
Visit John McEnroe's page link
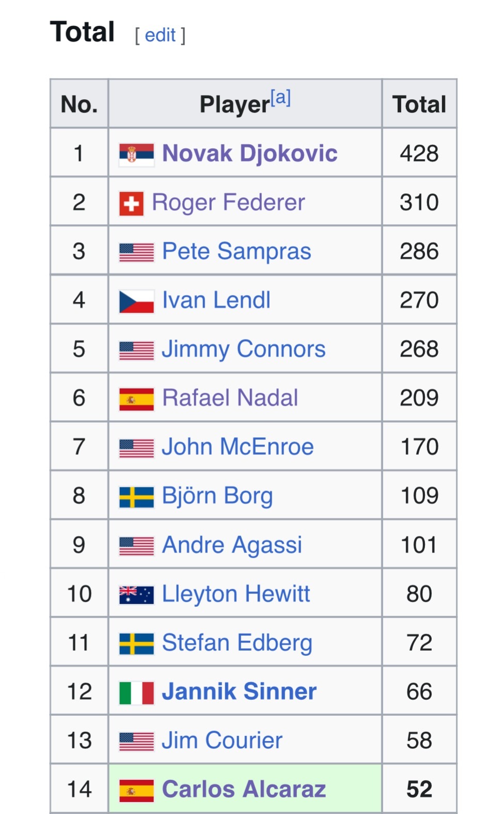click(x=238, y=447)
